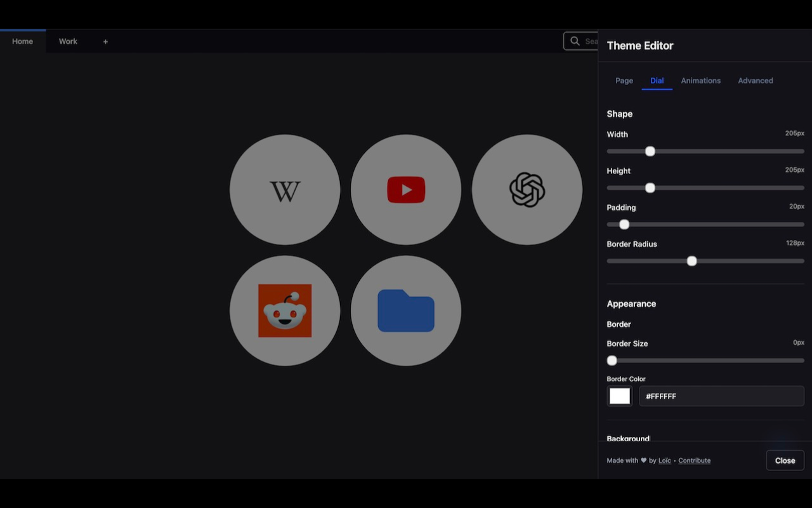This screenshot has height=508, width=812.
Task: Click the Border Color hex input field
Action: point(721,396)
